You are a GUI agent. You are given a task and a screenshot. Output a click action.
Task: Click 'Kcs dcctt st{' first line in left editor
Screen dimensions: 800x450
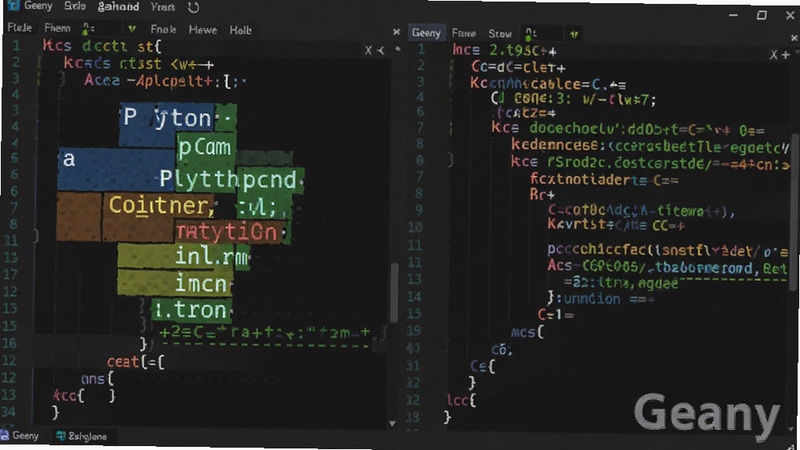(x=102, y=46)
